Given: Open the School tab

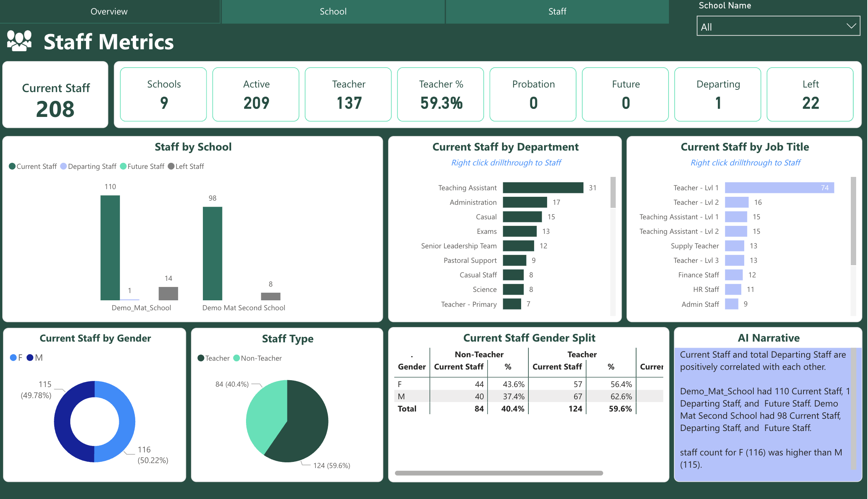Looking at the screenshot, I should [333, 11].
